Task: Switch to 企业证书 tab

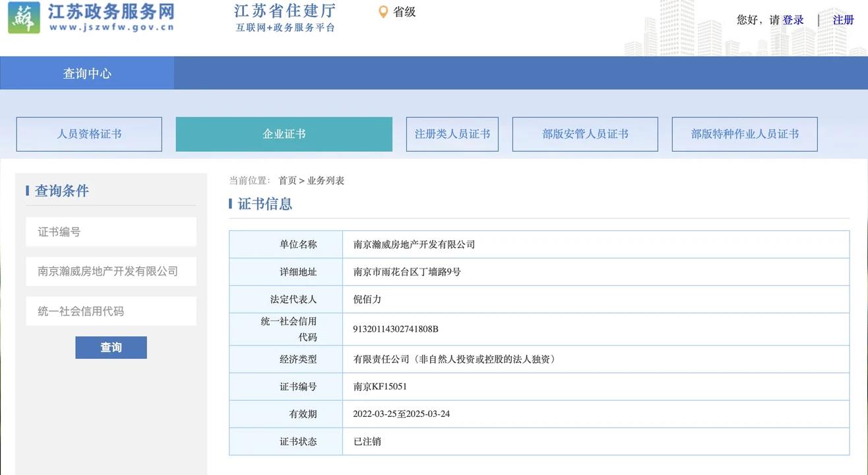Action: 284,134
